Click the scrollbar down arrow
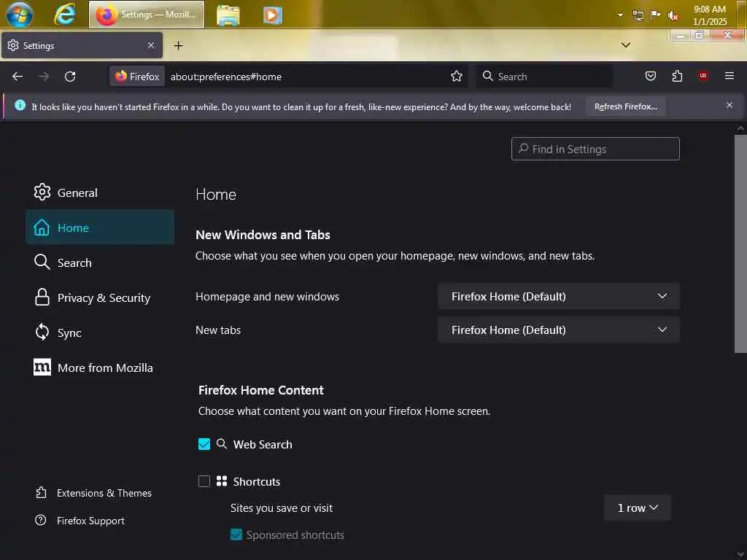The image size is (747, 560). click(x=740, y=555)
